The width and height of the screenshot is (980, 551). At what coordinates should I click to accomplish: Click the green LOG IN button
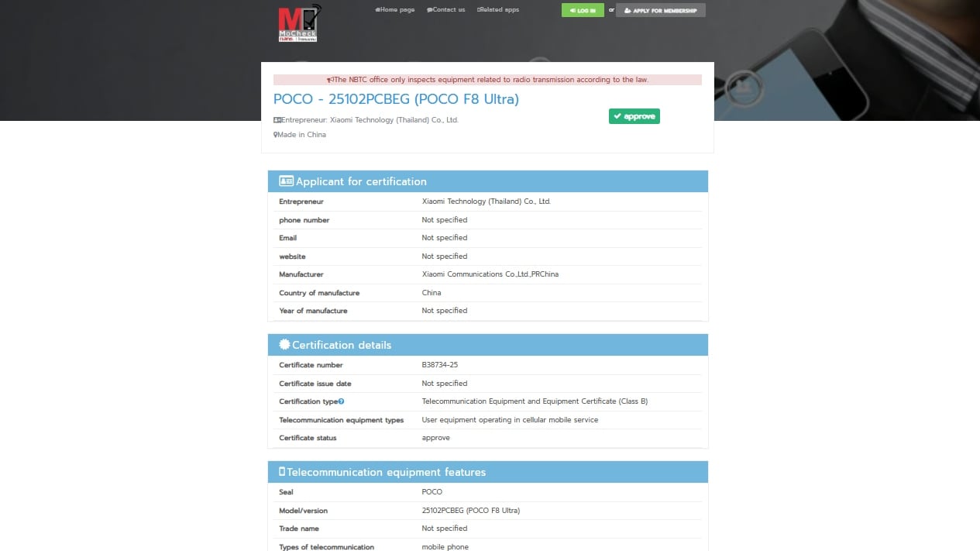tap(583, 10)
